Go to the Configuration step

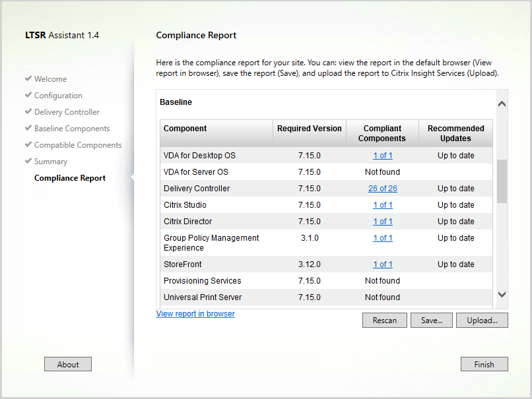tap(58, 96)
